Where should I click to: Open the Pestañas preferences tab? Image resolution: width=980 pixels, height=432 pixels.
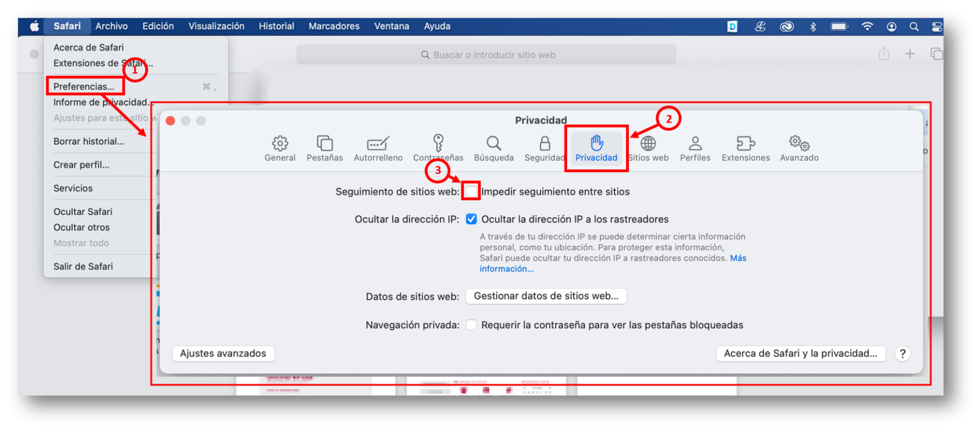[325, 148]
